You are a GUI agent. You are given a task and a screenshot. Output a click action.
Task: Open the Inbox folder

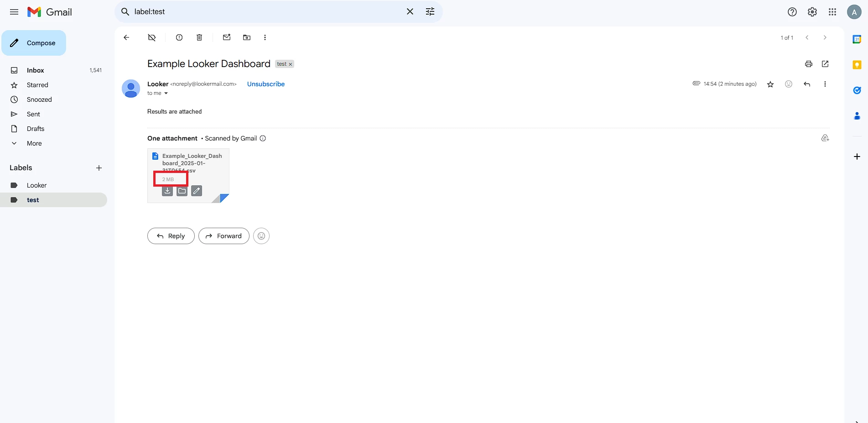pyautogui.click(x=54, y=70)
